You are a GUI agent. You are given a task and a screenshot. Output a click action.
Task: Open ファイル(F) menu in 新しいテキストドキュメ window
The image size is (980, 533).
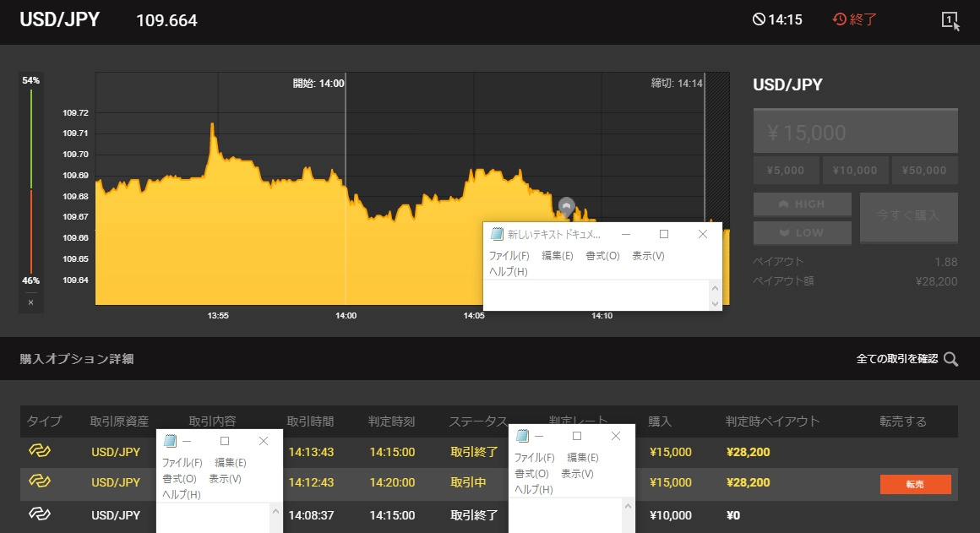point(509,256)
